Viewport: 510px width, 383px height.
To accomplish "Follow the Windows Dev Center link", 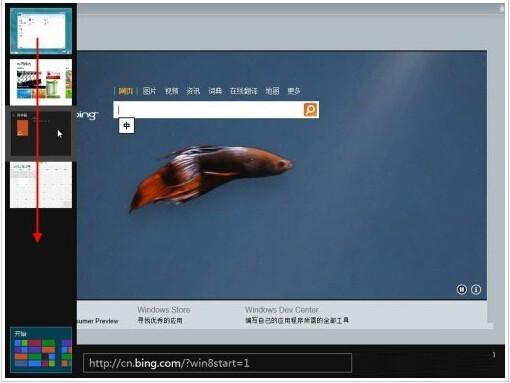I will pos(282,310).
